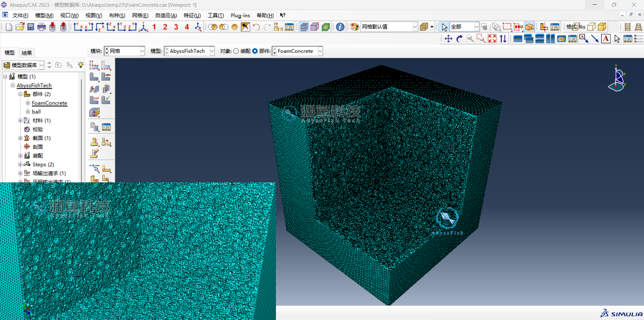The width and height of the screenshot is (644, 320).
Task: Toggle the selection arrow tool
Action: [x=444, y=27]
